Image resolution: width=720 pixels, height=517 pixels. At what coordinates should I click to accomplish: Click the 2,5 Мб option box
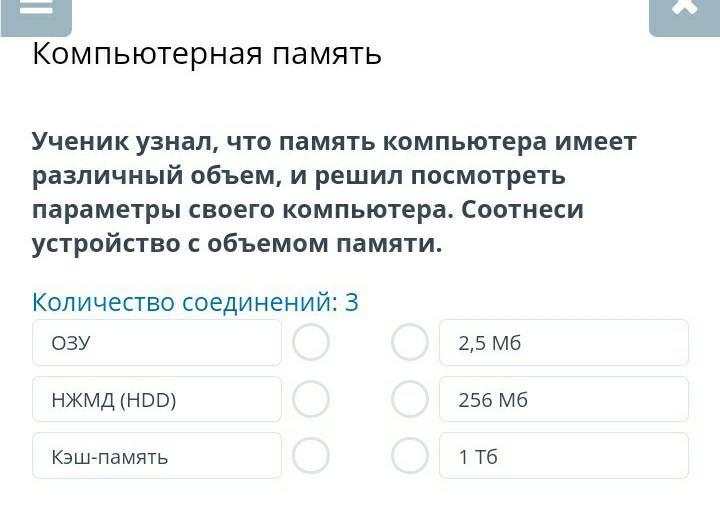(564, 343)
